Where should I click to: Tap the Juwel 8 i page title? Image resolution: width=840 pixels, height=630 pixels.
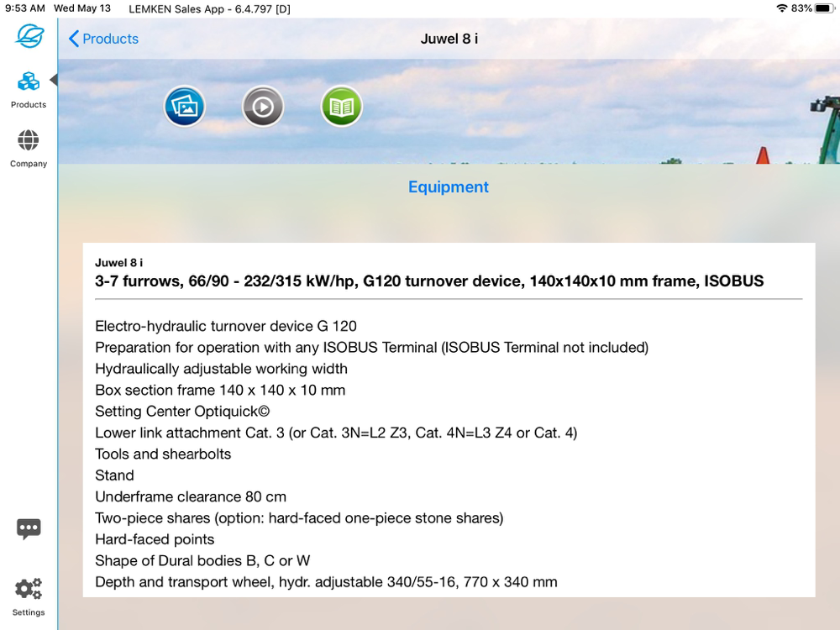tap(449, 39)
